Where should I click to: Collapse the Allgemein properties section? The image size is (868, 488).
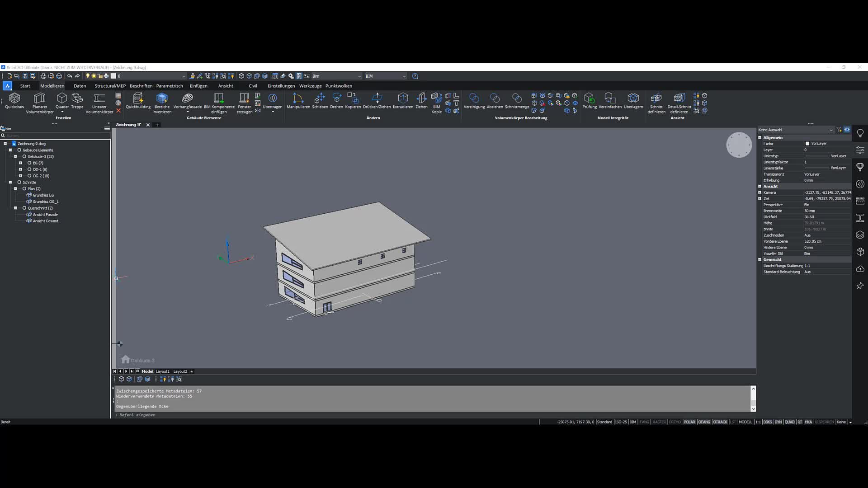coord(760,137)
